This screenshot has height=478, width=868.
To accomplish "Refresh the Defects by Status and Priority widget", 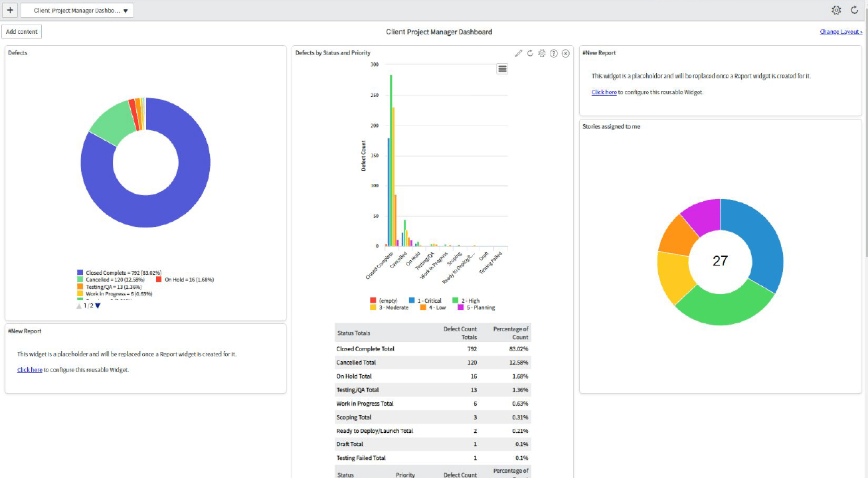I will click(530, 53).
